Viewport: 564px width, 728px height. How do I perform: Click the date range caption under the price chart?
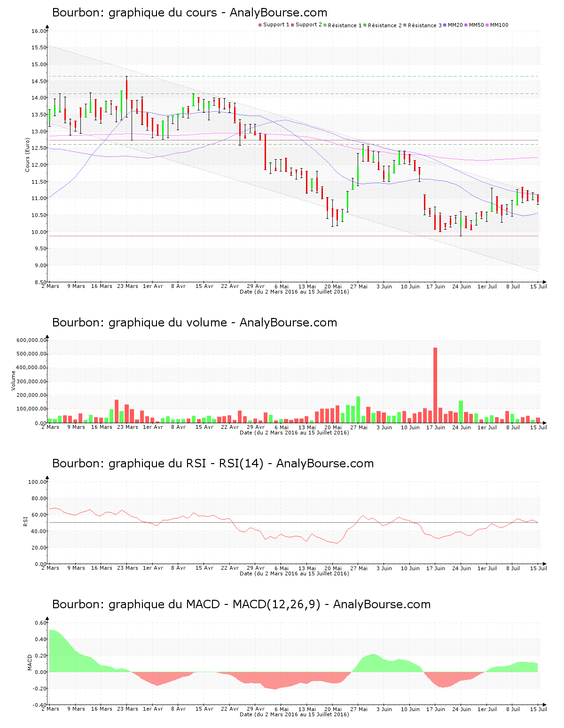point(294,292)
